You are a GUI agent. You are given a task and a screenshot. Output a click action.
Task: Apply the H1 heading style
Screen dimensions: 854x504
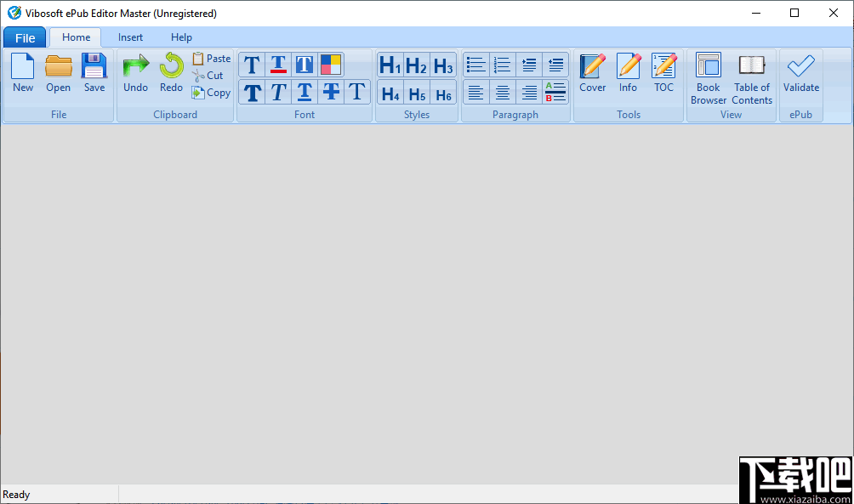pos(389,64)
